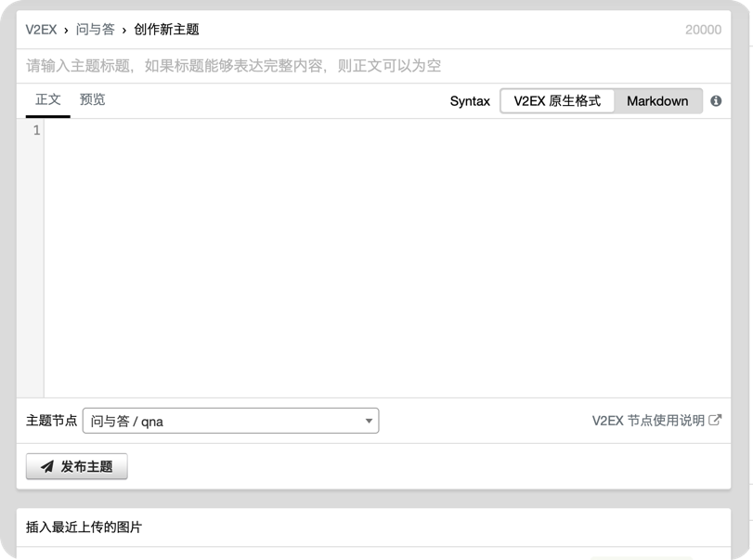Open the 预览 tab
The width and height of the screenshot is (753, 560).
coord(93,99)
